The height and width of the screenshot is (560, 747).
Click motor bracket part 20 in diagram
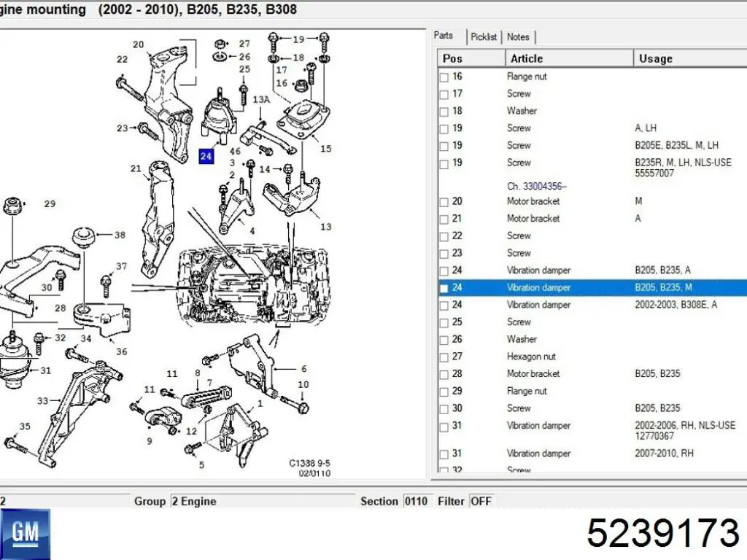(168, 105)
